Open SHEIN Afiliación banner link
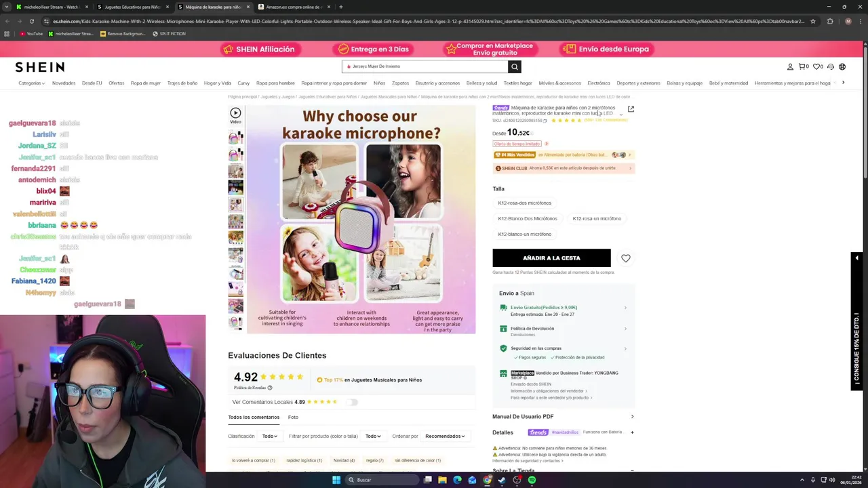868x488 pixels. (260, 49)
